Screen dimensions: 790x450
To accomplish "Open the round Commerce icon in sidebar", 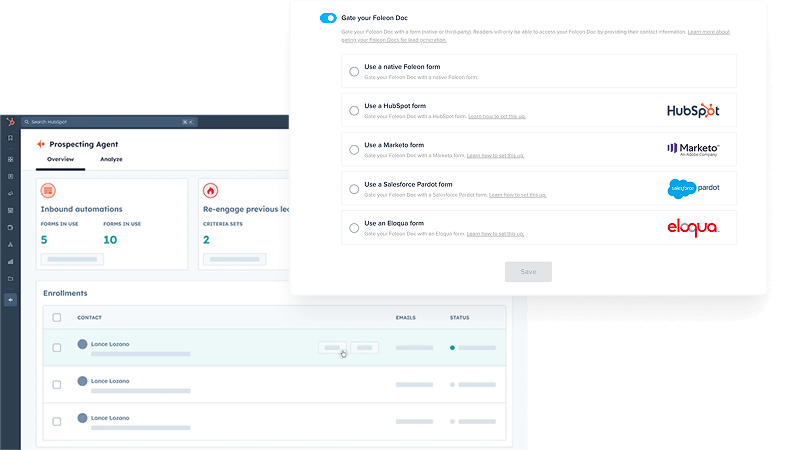I will [x=11, y=228].
